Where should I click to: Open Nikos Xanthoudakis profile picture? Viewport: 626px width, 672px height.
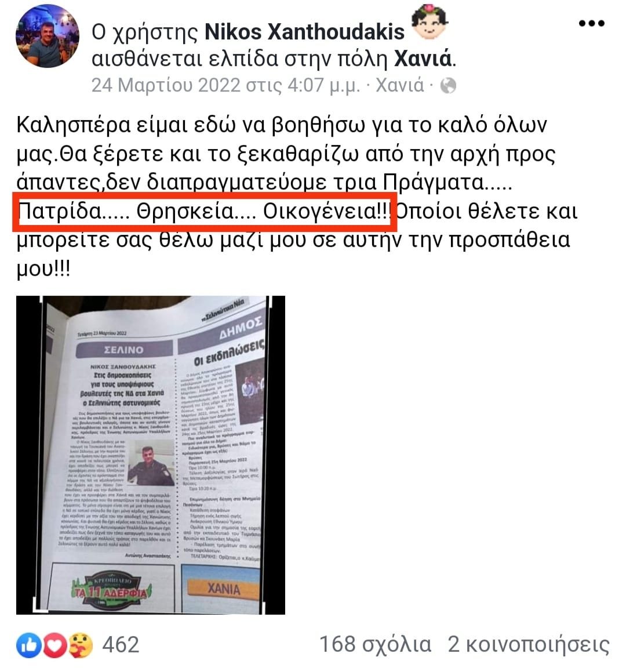(x=47, y=36)
